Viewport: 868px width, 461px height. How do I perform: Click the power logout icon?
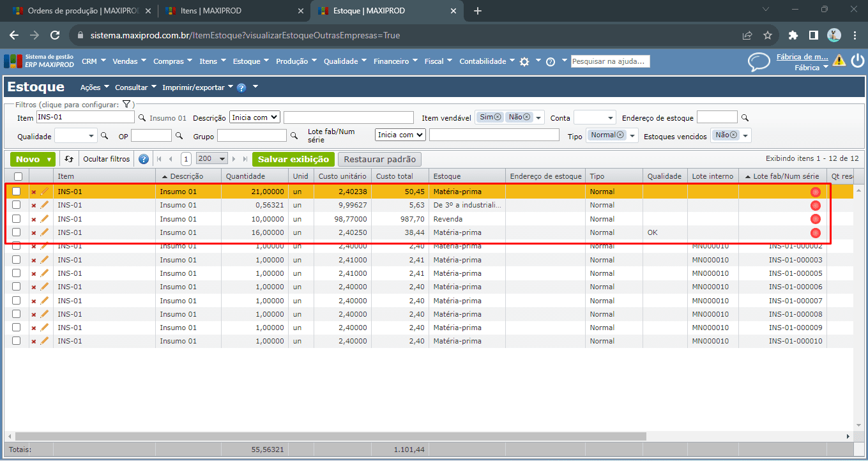click(x=857, y=61)
